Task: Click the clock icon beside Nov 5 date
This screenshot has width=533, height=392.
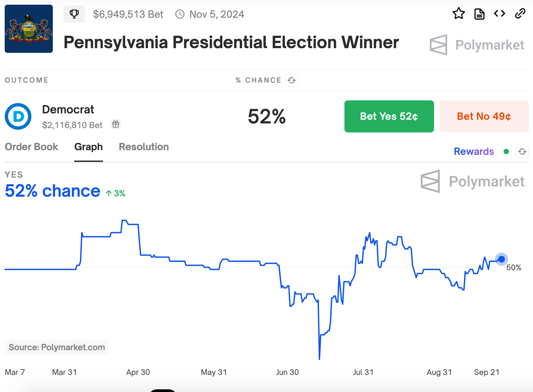Action: (180, 14)
